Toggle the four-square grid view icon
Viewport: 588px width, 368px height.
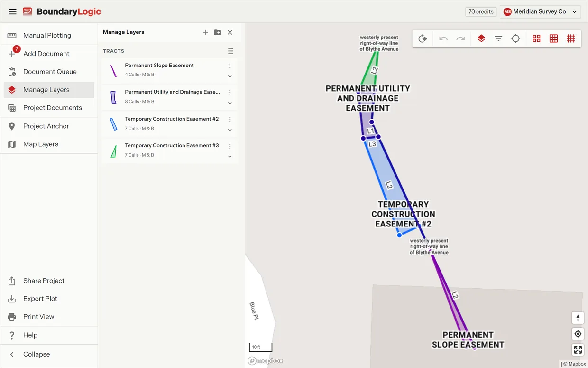click(x=536, y=39)
